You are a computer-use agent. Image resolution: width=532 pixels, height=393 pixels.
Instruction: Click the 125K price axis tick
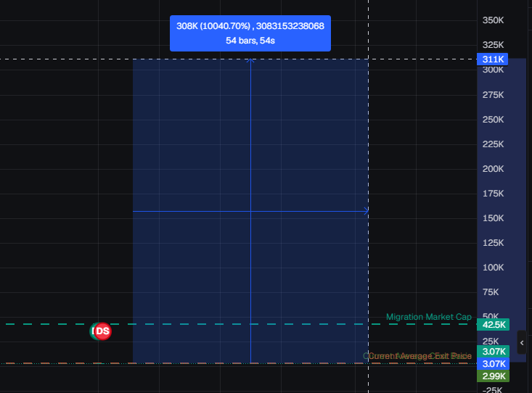click(x=493, y=243)
